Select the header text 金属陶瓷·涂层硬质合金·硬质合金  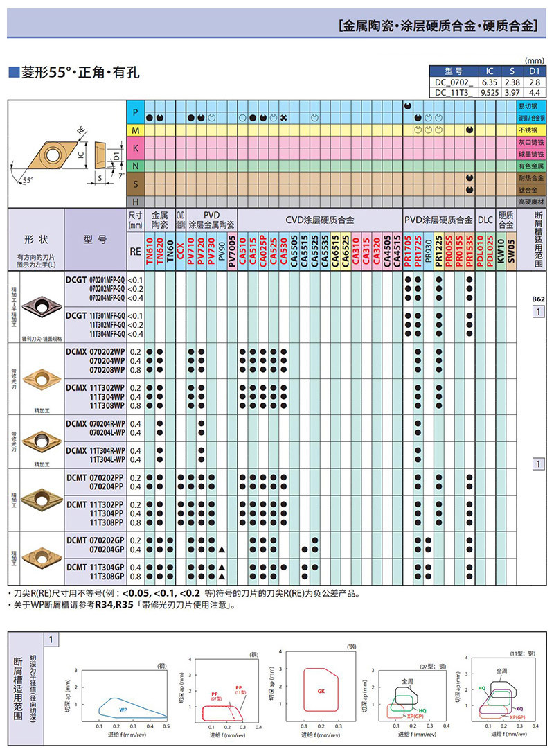click(x=438, y=25)
